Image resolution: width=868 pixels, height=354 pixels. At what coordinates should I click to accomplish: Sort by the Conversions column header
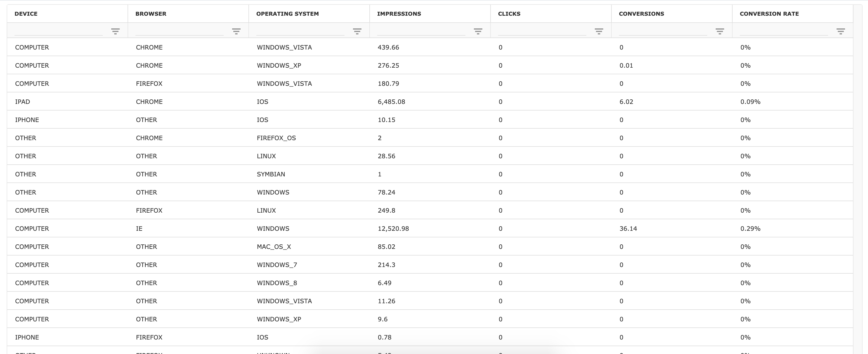tap(641, 14)
